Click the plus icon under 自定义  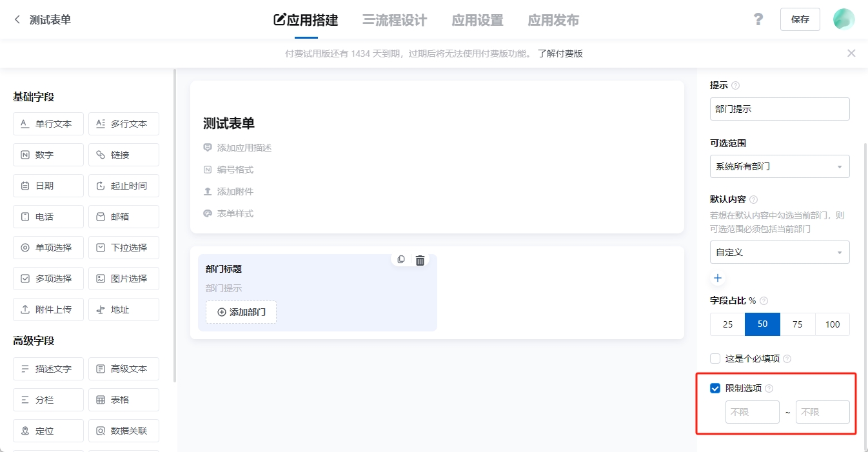[717, 278]
